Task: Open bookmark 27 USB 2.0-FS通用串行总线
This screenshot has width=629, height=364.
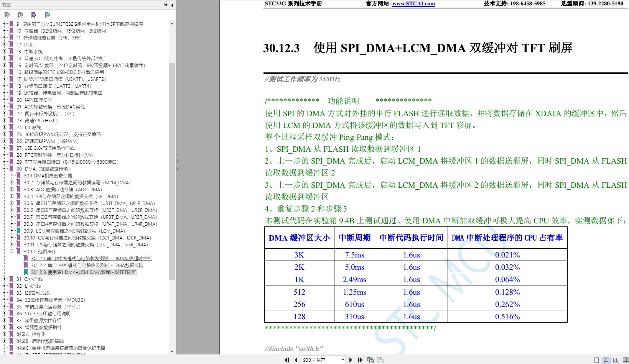Action: tap(45, 148)
